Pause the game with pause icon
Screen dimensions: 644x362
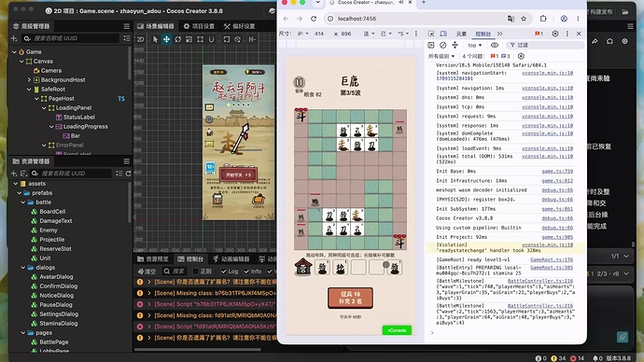pos(299,82)
